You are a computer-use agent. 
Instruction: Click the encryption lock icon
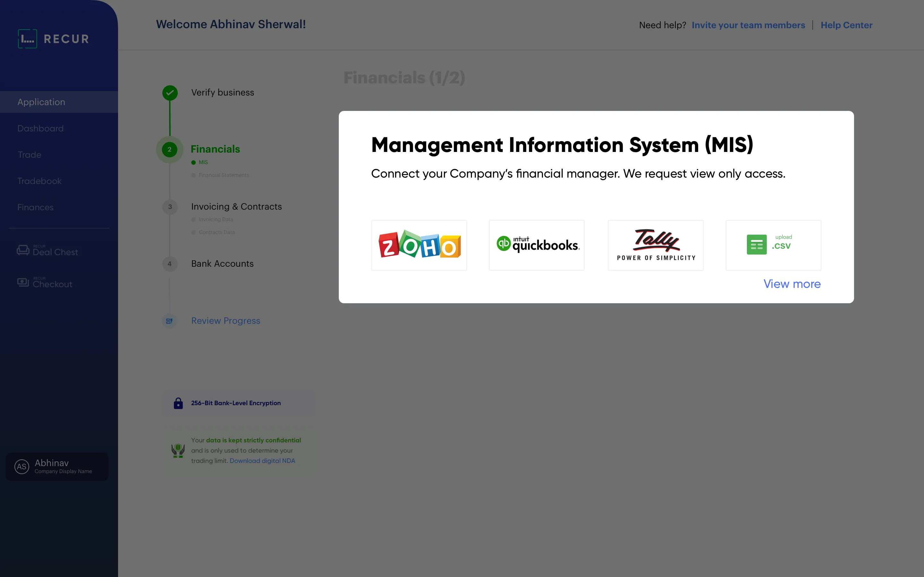coord(178,403)
